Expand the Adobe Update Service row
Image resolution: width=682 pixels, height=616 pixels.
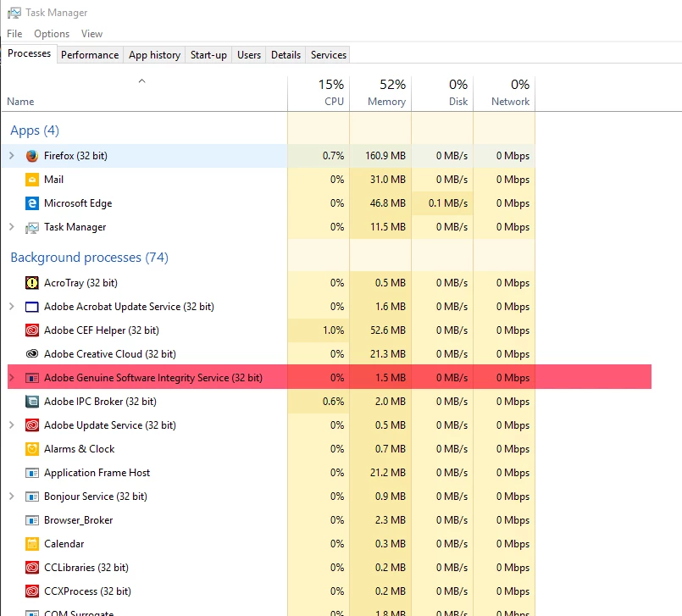click(x=12, y=425)
